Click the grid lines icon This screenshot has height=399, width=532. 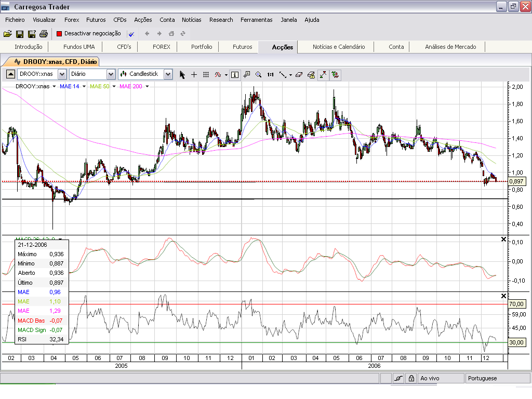coord(206,74)
